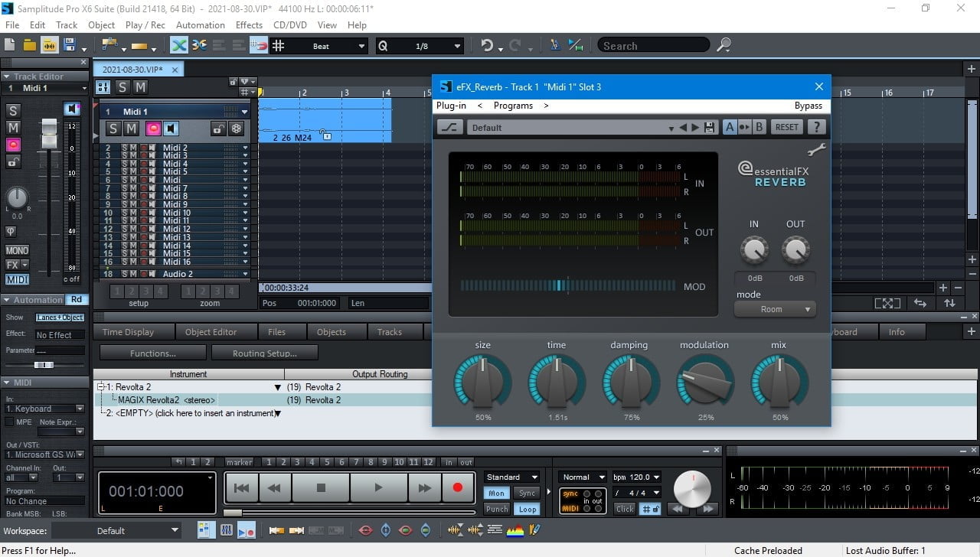Create a new project with the blank page icon

coord(10,46)
